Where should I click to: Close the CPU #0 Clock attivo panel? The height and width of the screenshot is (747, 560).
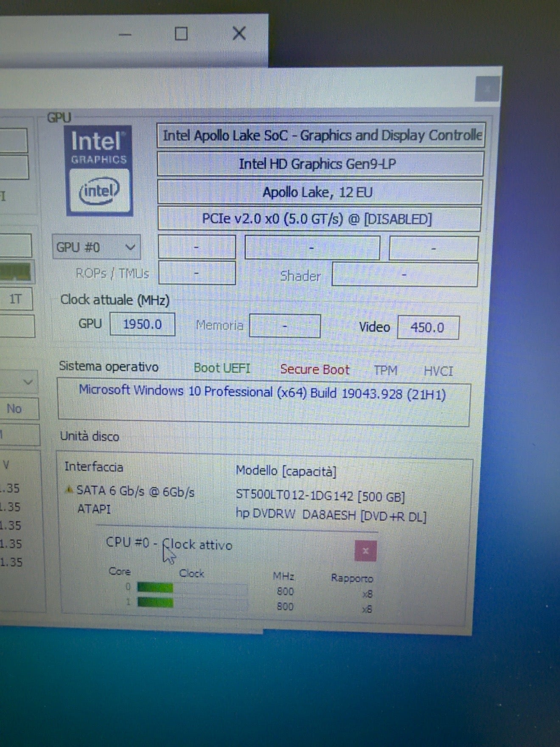365,551
